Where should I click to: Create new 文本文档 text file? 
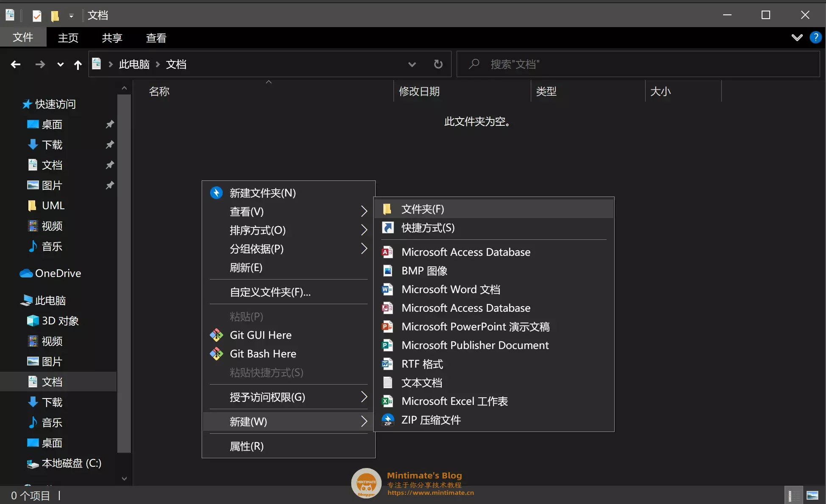point(494,383)
